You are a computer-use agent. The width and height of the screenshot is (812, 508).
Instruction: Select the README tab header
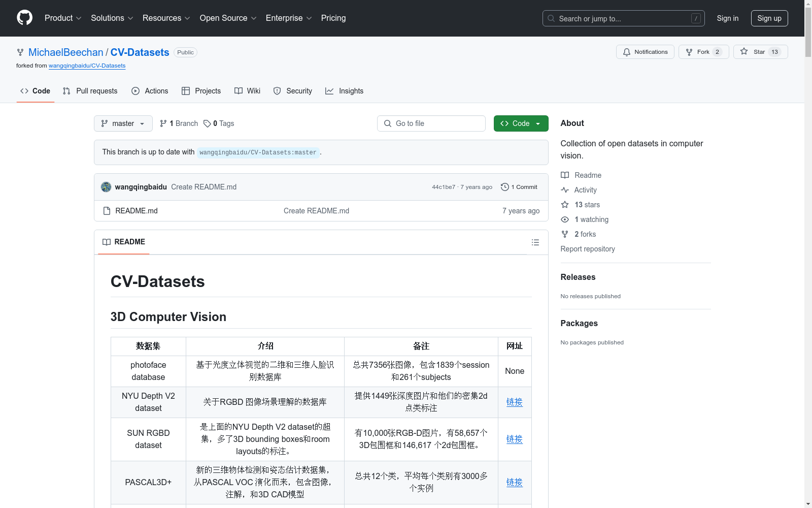tap(124, 242)
